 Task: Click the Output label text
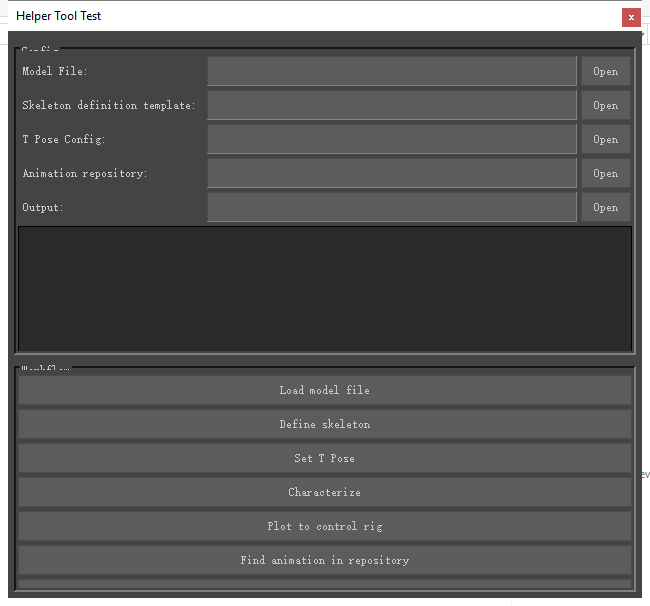[x=43, y=208]
